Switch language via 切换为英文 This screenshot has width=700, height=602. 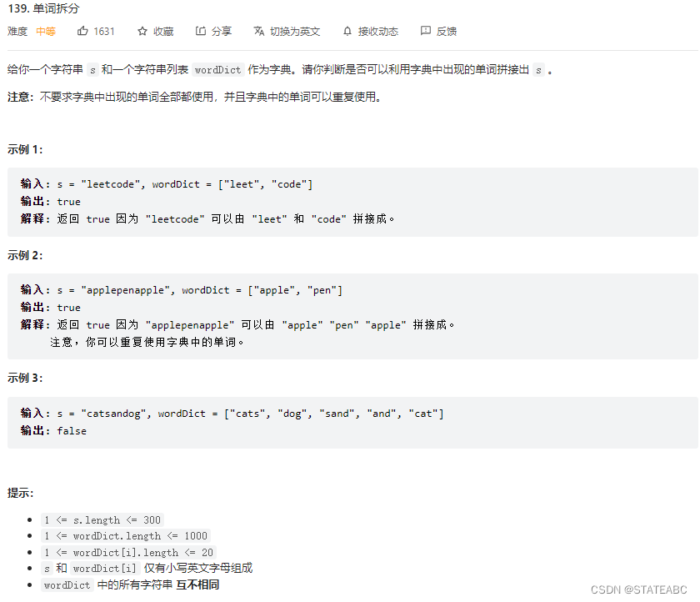pos(295,31)
